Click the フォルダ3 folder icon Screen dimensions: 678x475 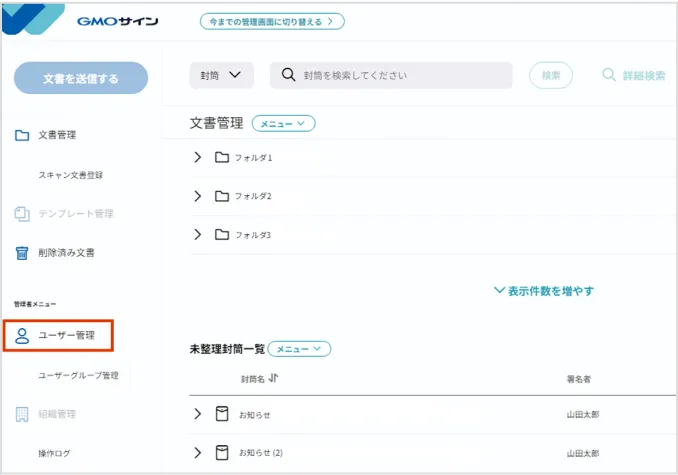(x=222, y=235)
